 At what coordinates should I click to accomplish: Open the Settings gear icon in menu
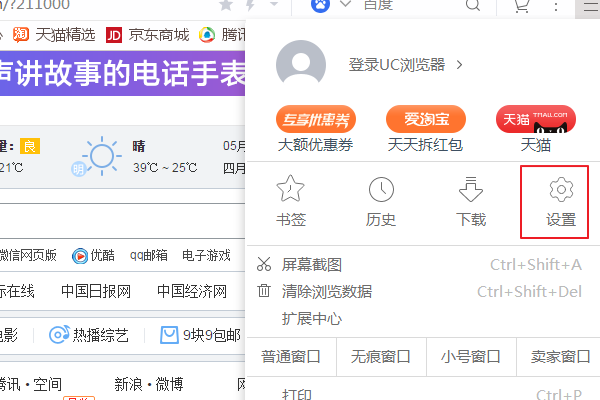coord(561,189)
